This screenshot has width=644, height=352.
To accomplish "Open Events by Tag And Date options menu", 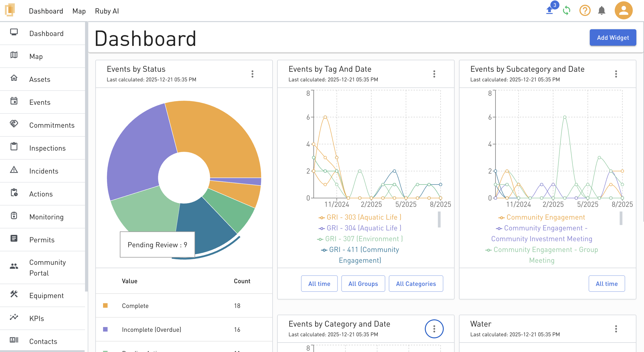I will coord(434,74).
